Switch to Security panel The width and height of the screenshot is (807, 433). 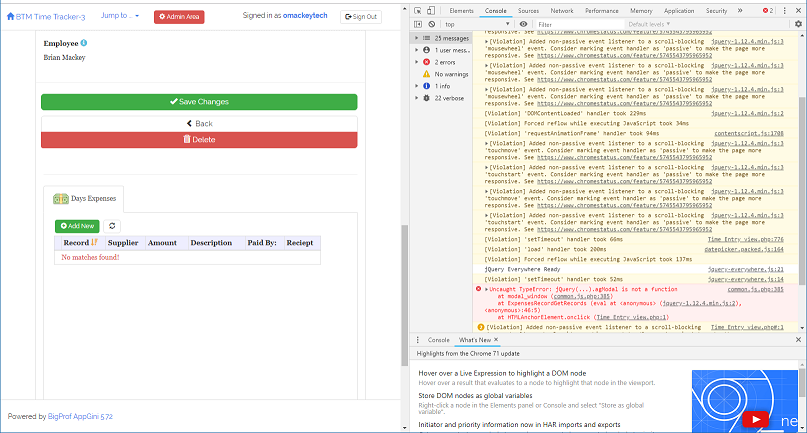716,10
